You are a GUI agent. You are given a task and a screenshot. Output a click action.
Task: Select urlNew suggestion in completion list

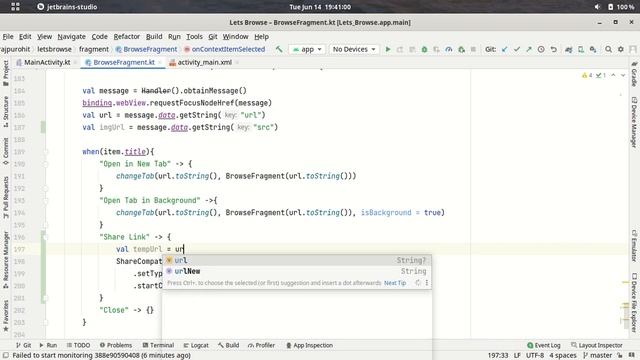point(297,271)
